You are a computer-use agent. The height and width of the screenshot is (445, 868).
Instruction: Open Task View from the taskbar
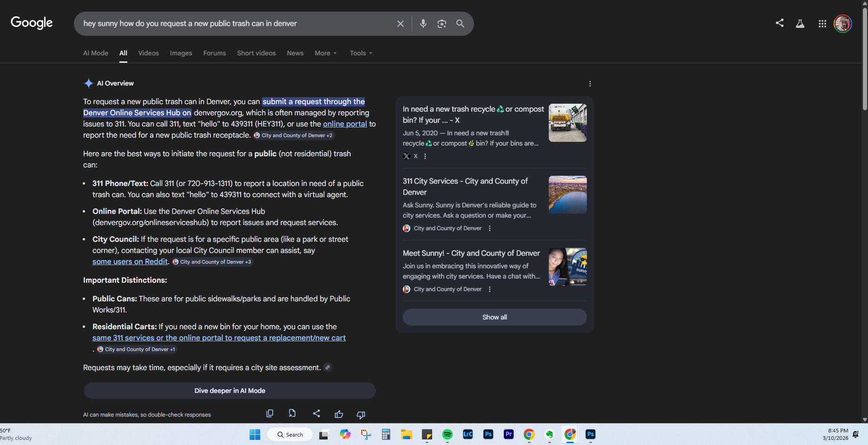(x=324, y=434)
